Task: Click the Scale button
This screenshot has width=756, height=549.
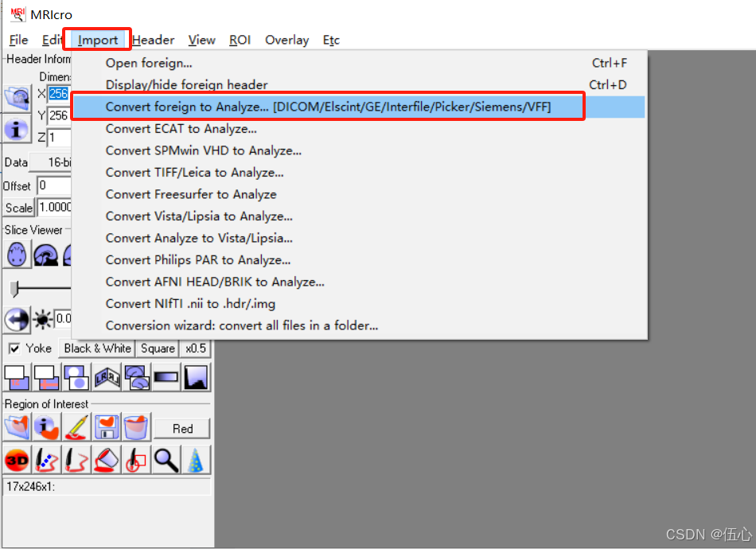Action: (19, 208)
